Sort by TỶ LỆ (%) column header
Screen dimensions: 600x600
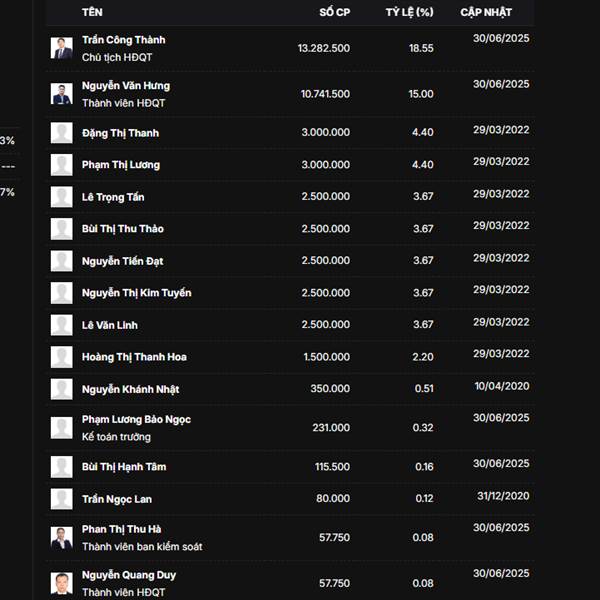(409, 12)
